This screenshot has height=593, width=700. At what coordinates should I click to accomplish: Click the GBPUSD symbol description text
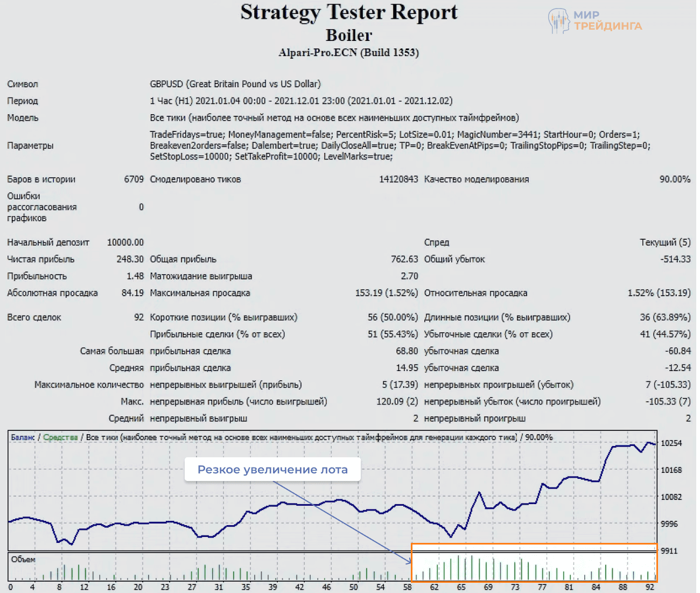coord(235,84)
